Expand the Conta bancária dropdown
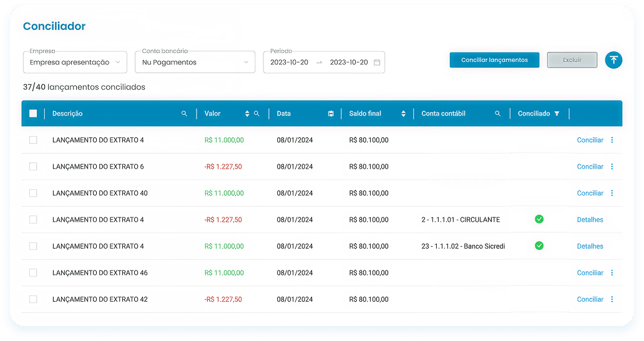644x341 pixels. [195, 62]
